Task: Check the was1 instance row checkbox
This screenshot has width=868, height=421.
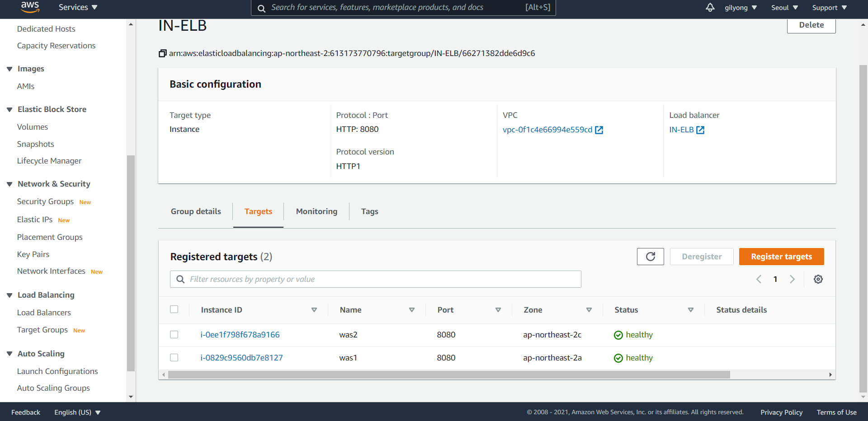Action: click(174, 358)
